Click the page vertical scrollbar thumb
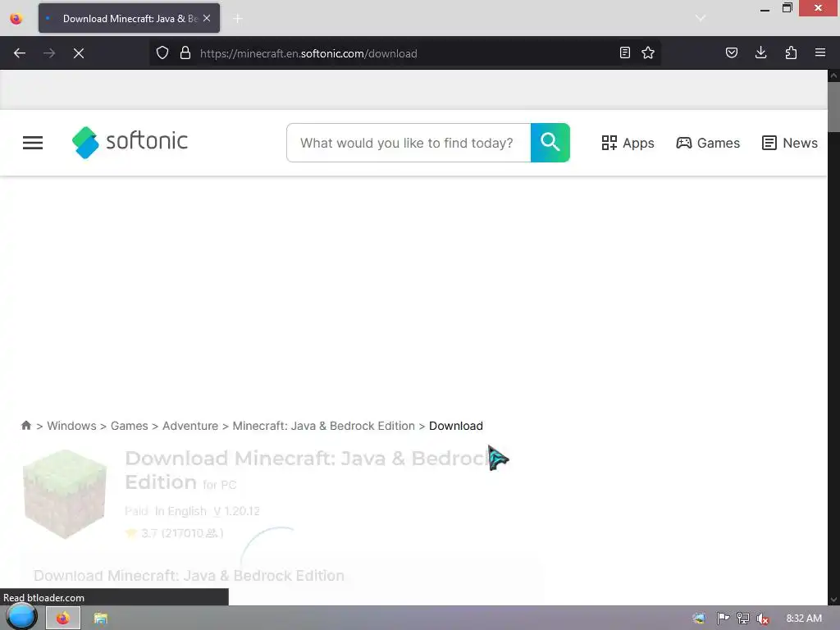The width and height of the screenshot is (840, 630). click(x=833, y=107)
